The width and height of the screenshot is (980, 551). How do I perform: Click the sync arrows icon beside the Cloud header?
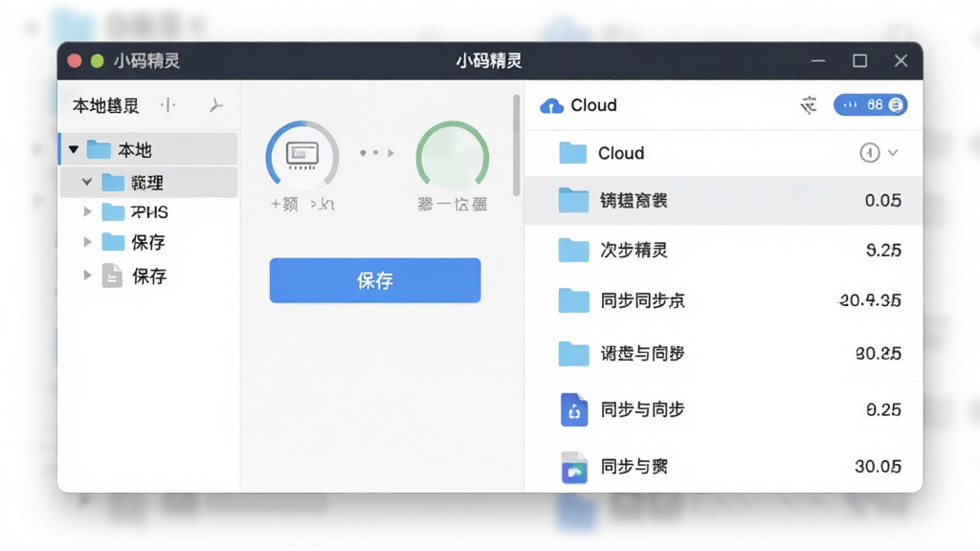coord(808,105)
